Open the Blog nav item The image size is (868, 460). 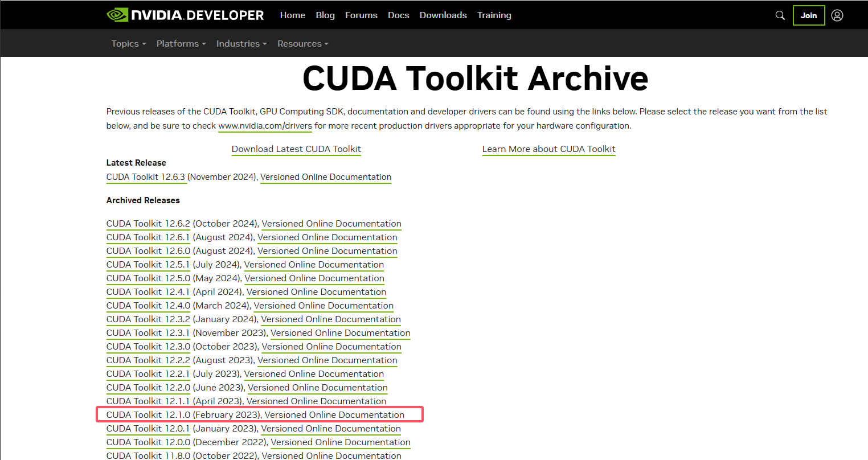click(325, 15)
